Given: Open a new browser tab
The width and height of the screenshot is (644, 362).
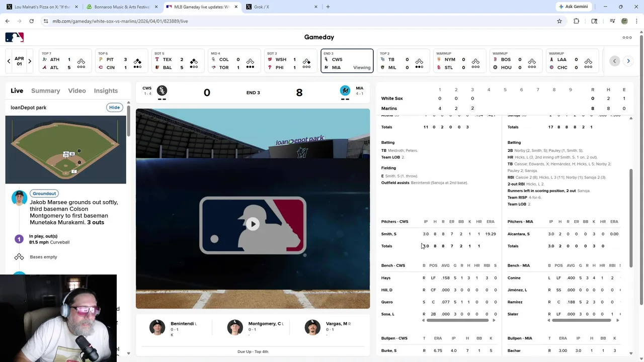Looking at the screenshot, I should pyautogui.click(x=328, y=7).
